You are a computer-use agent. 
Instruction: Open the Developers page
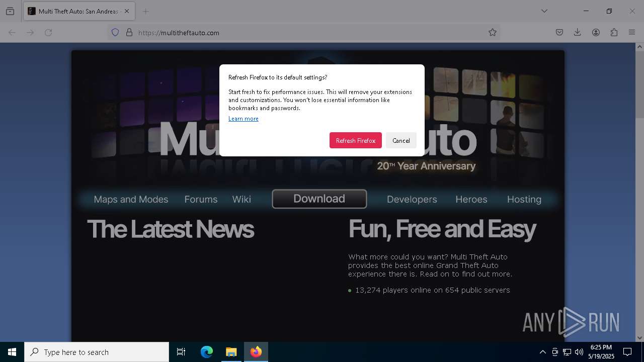point(412,199)
